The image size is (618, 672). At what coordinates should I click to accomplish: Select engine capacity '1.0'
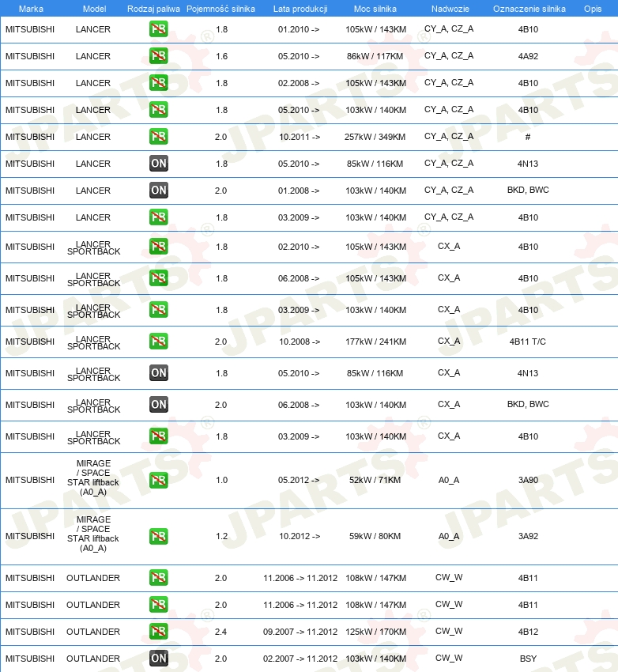pos(221,480)
